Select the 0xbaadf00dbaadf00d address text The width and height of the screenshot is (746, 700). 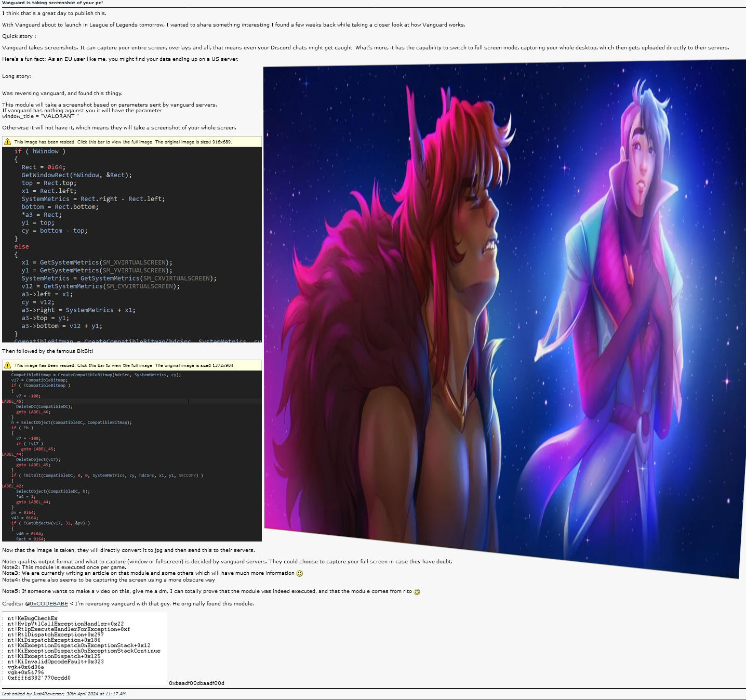click(196, 683)
